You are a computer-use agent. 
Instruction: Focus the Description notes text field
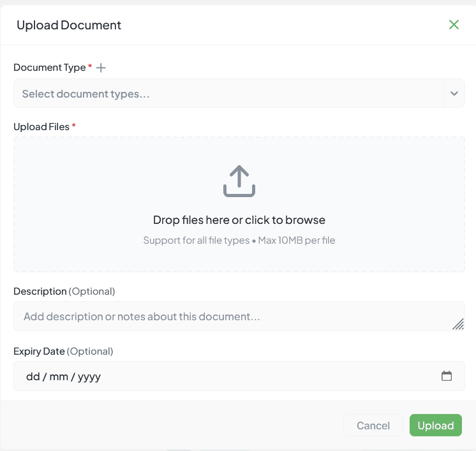(230, 316)
